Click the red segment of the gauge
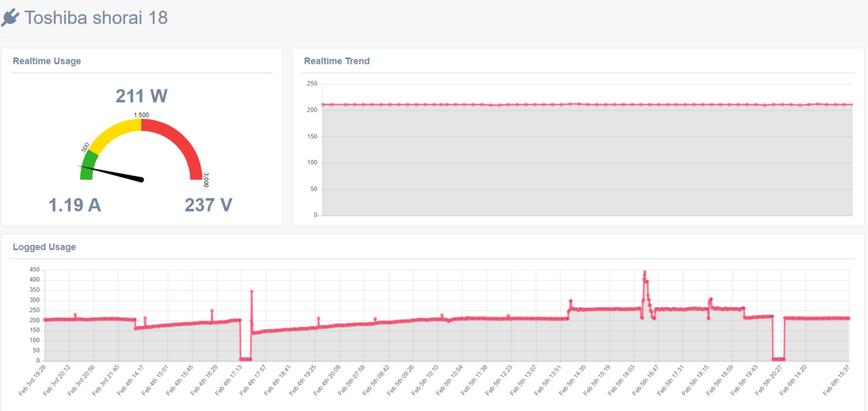 (180, 140)
